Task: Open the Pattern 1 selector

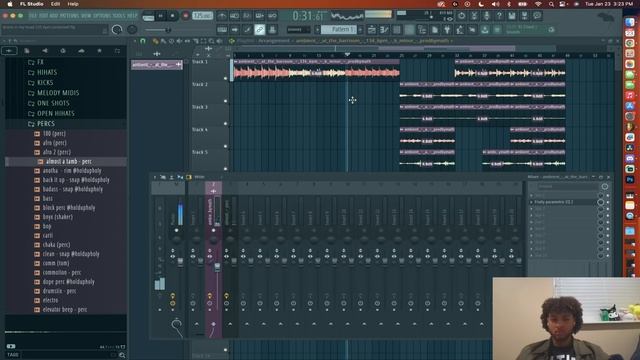Action: click(339, 30)
